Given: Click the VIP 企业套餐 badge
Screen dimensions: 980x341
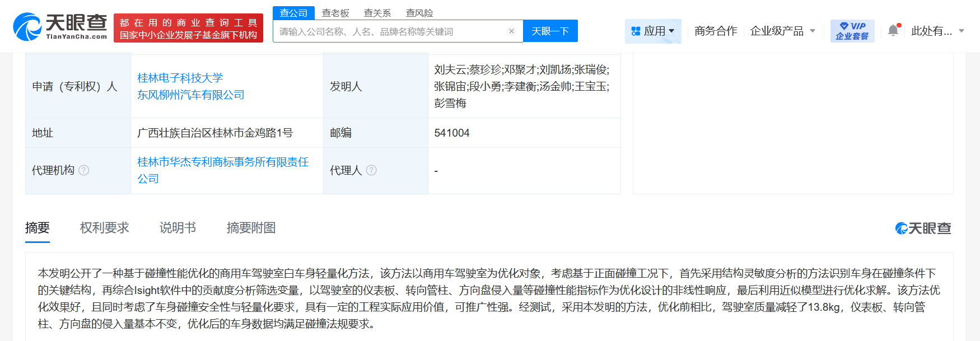Looking at the screenshot, I should tap(852, 31).
